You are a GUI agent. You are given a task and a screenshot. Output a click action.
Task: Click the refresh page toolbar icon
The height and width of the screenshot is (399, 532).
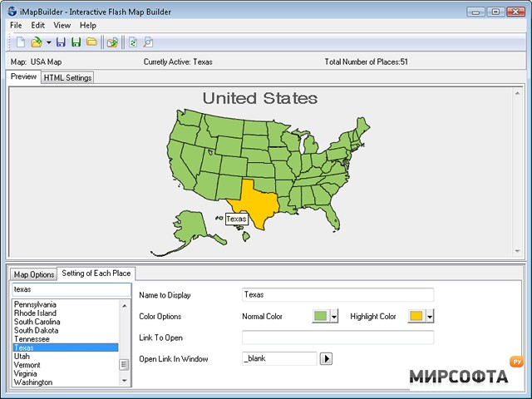pos(133,42)
